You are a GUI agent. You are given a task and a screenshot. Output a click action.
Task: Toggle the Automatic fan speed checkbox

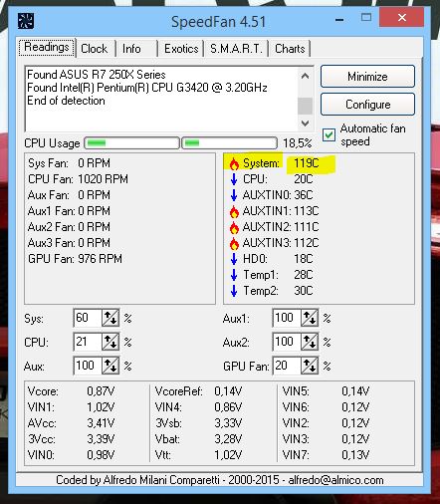point(329,135)
